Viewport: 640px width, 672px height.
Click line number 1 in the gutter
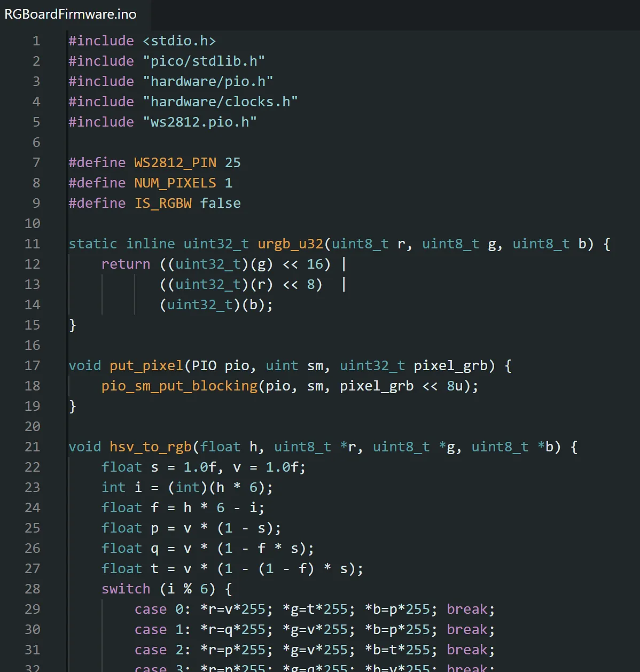pos(36,41)
